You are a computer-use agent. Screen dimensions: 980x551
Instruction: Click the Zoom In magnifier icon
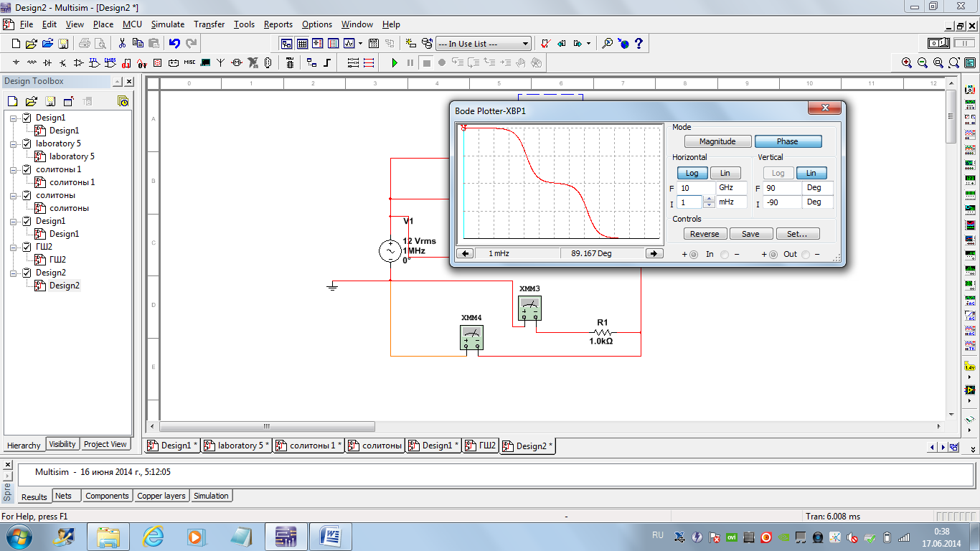pyautogui.click(x=907, y=63)
